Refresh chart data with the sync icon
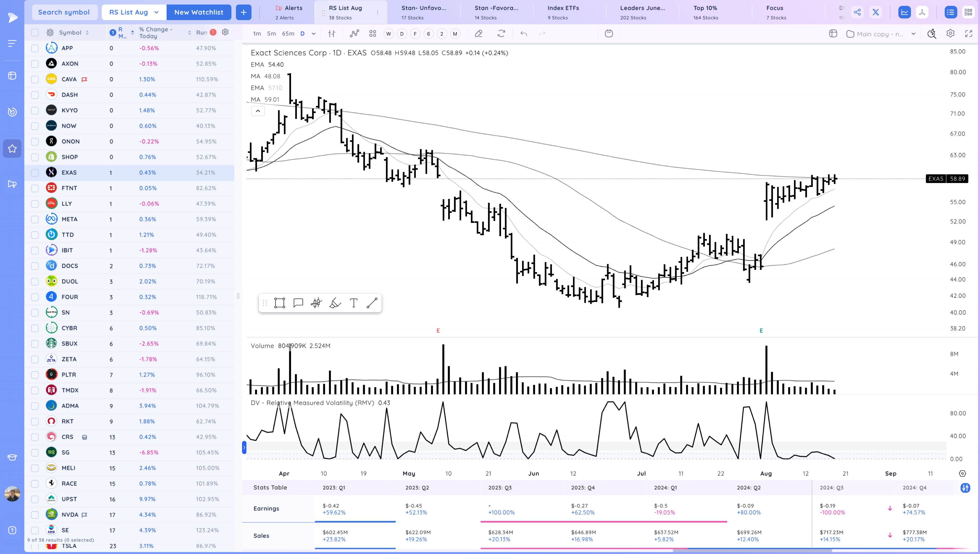 pyautogui.click(x=501, y=34)
